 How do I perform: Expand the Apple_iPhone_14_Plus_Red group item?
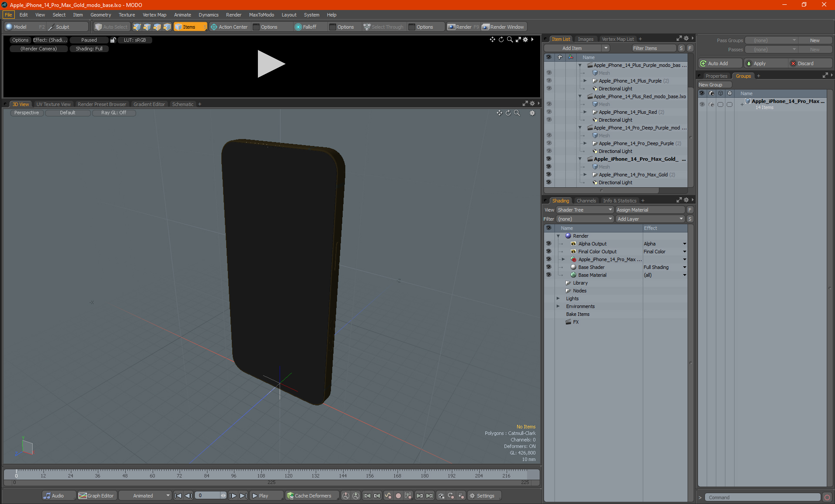[x=585, y=112]
